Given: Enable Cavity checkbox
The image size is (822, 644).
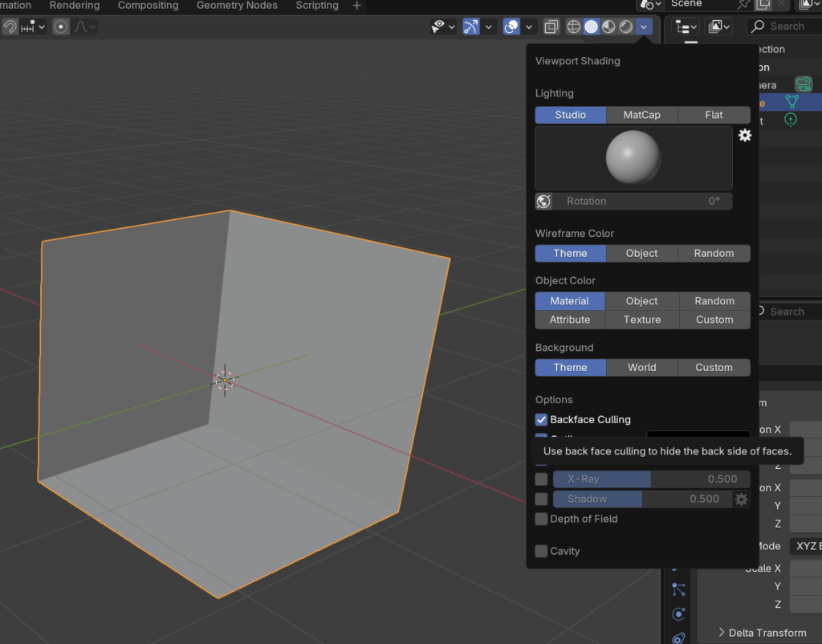Looking at the screenshot, I should [542, 551].
